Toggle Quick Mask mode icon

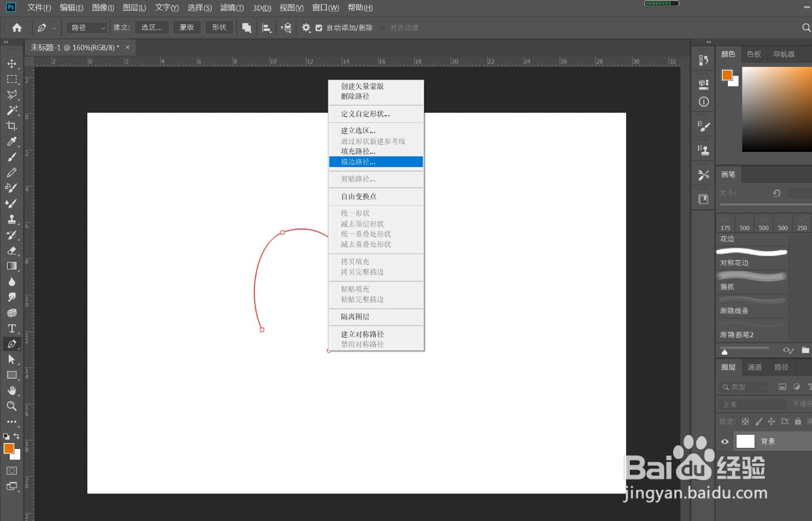tap(12, 471)
